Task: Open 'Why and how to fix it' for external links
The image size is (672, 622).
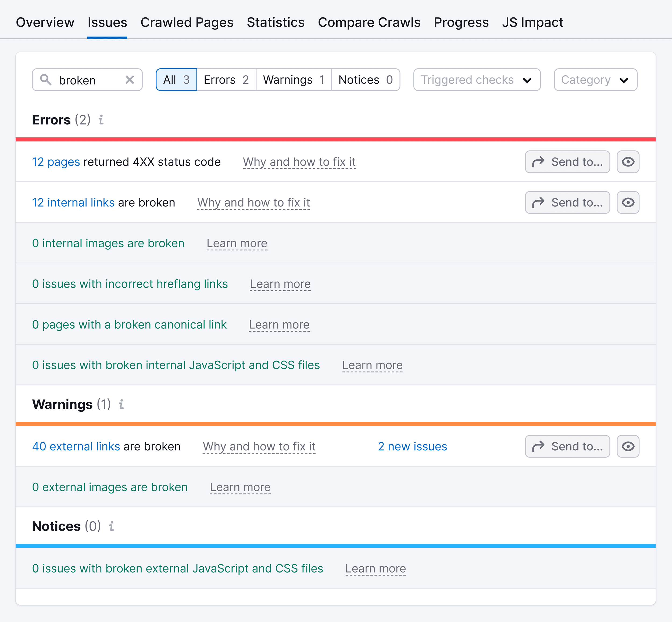Action: point(259,446)
